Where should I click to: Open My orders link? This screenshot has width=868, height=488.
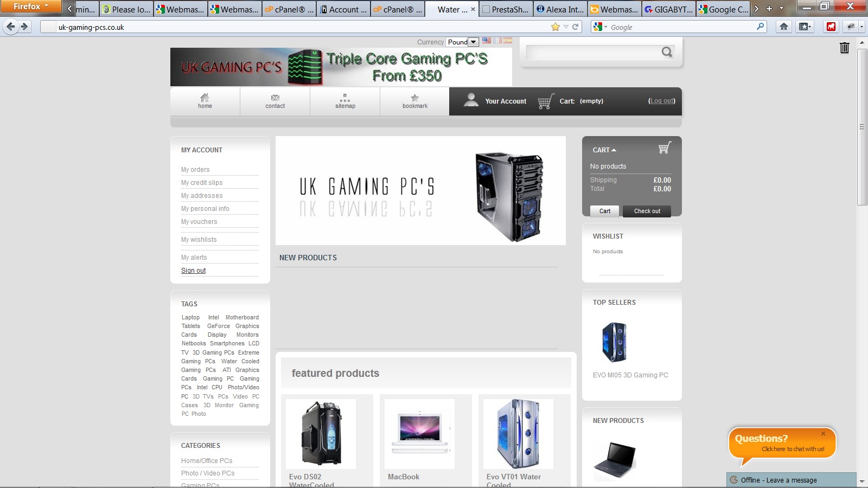coord(195,170)
